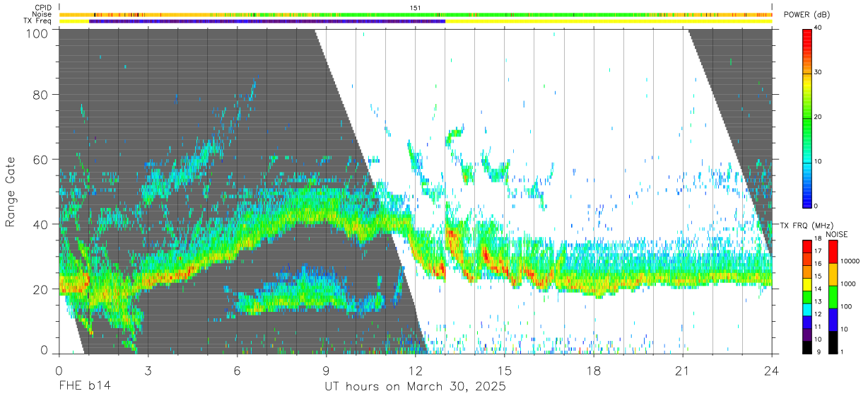
Task: Click range gate tick label 80
Action: pyautogui.click(x=41, y=94)
